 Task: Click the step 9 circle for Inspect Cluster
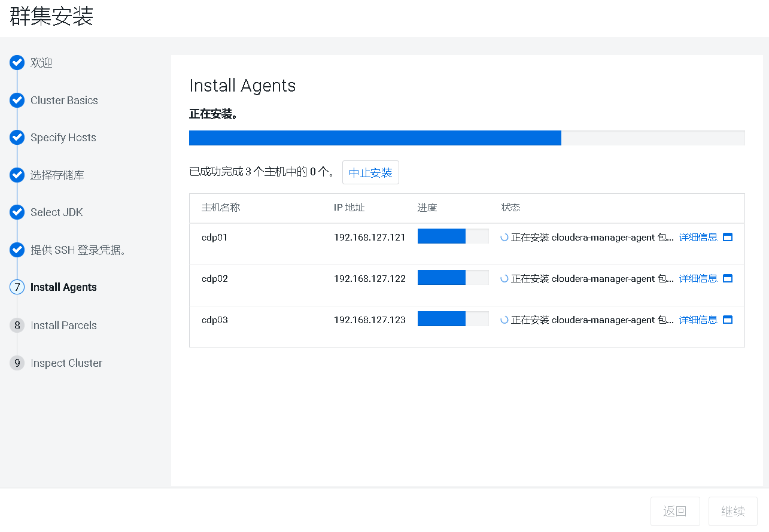point(17,363)
